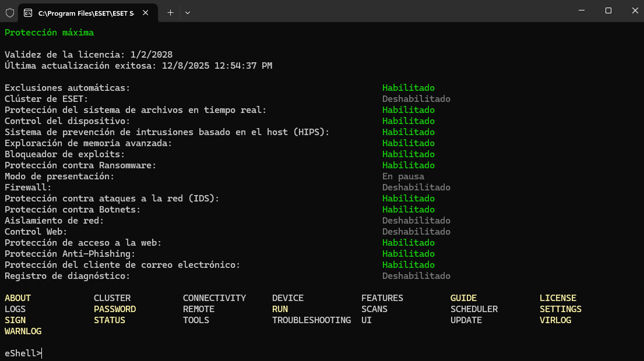This screenshot has width=644, height=361.
Task: Click the ABOUT command
Action: 17,298
